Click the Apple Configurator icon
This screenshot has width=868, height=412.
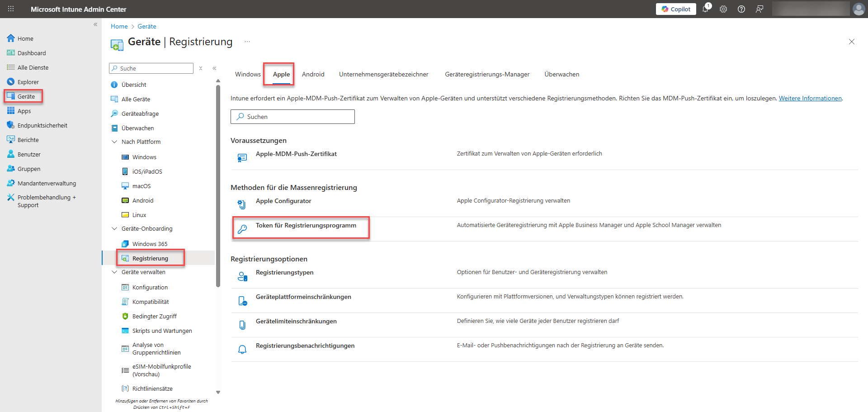pos(242,204)
